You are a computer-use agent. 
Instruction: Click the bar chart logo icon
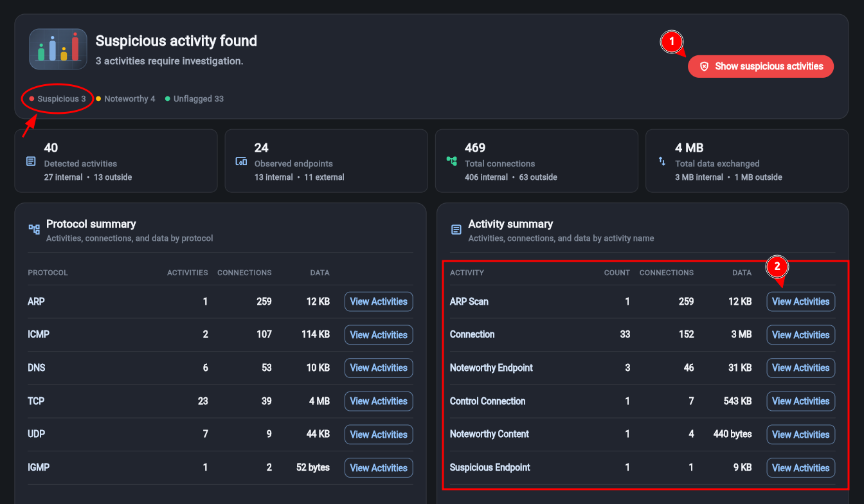[58, 49]
